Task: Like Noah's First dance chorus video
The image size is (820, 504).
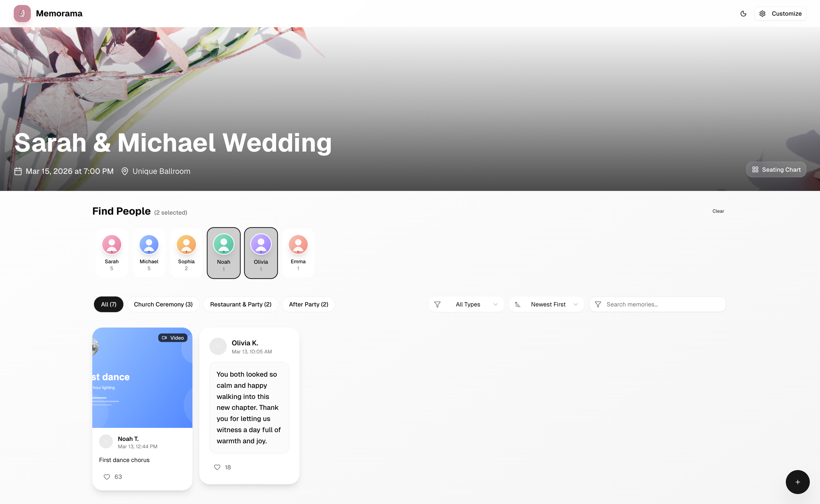Action: coord(107,477)
